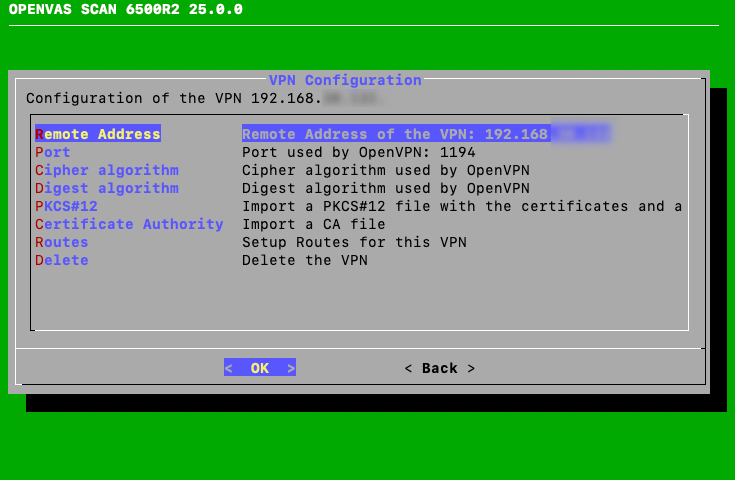Choose the PKCS#12 menu entry

coord(66,206)
